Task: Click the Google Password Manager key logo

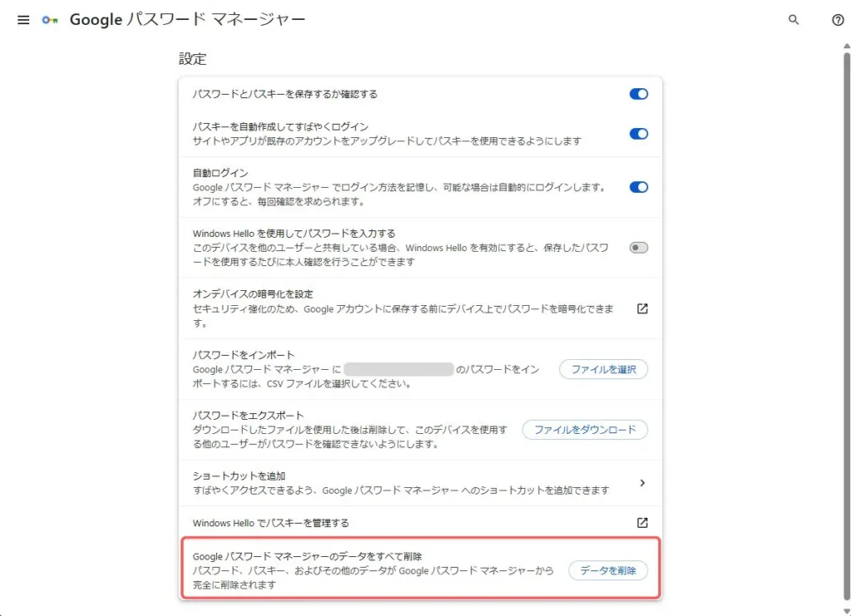Action: pos(50,19)
